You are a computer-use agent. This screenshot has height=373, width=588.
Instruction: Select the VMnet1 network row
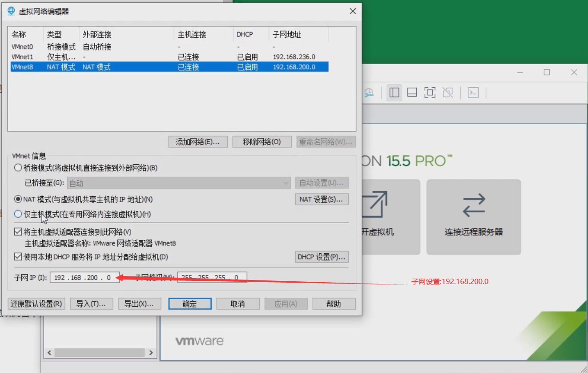tap(89, 57)
